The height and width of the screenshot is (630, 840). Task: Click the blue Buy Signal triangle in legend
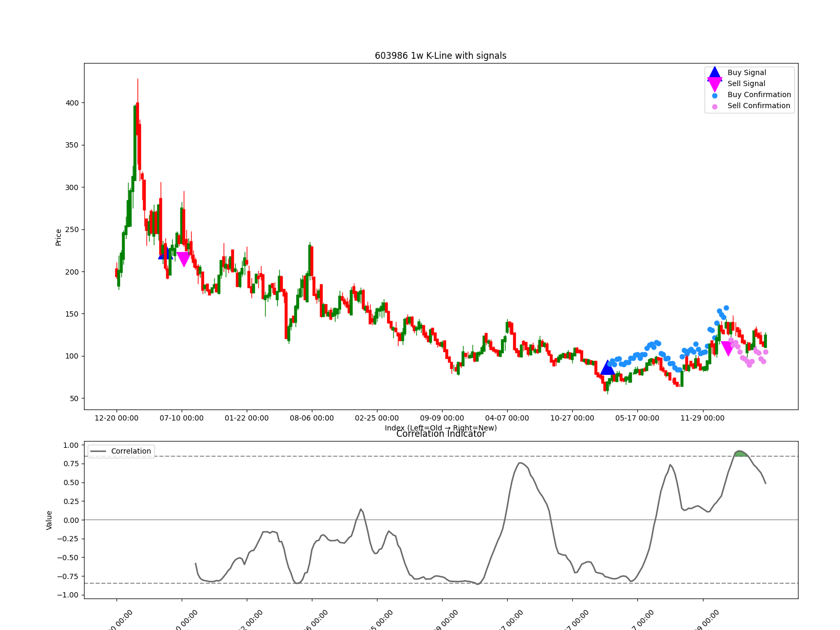coord(715,73)
